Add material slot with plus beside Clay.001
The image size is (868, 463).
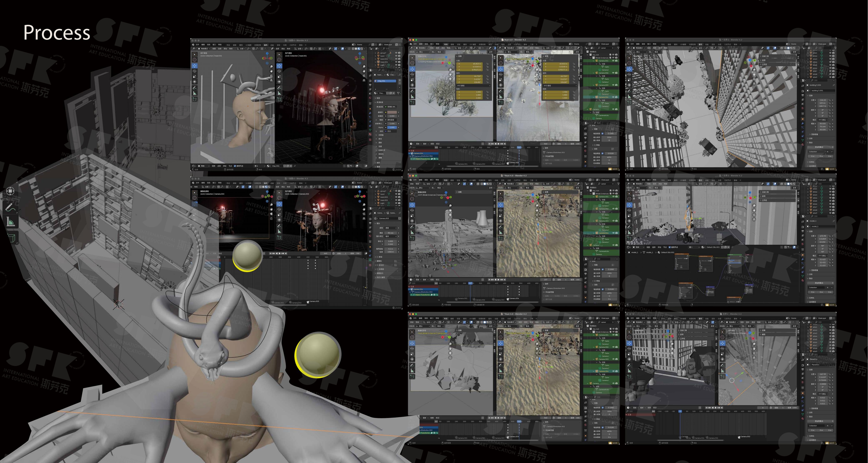[400, 80]
